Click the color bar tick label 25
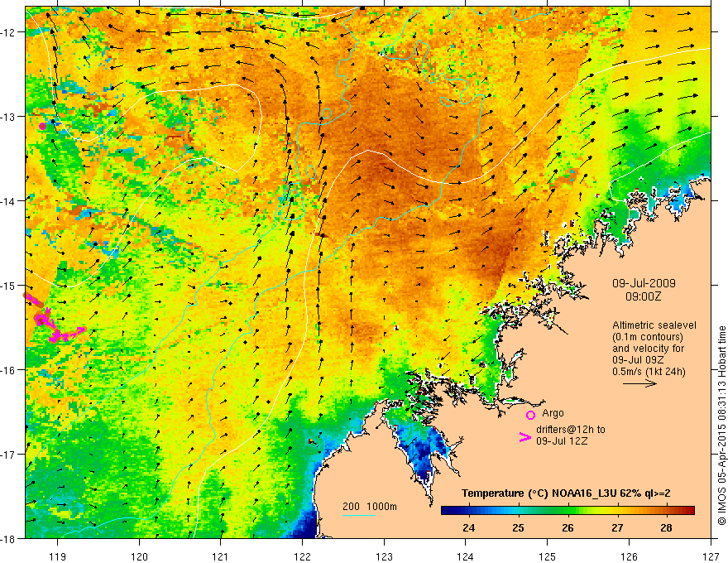Image resolution: width=728 pixels, height=563 pixels. click(x=518, y=528)
